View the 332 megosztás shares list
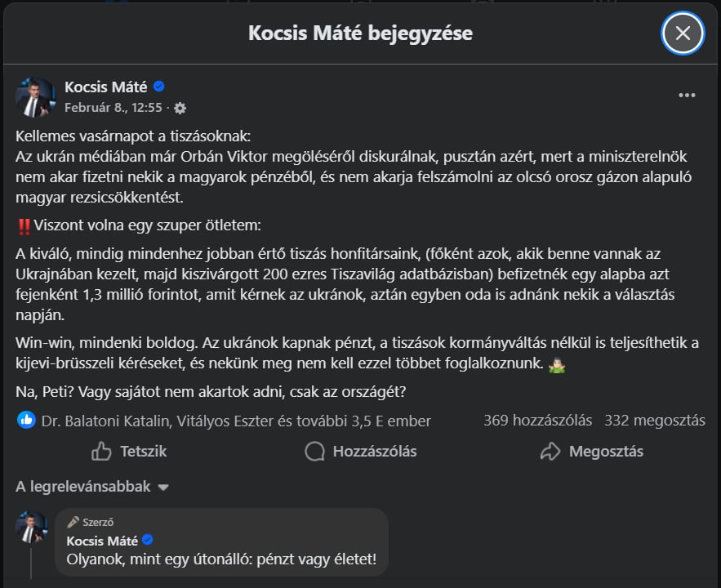721x588 pixels. (x=654, y=421)
